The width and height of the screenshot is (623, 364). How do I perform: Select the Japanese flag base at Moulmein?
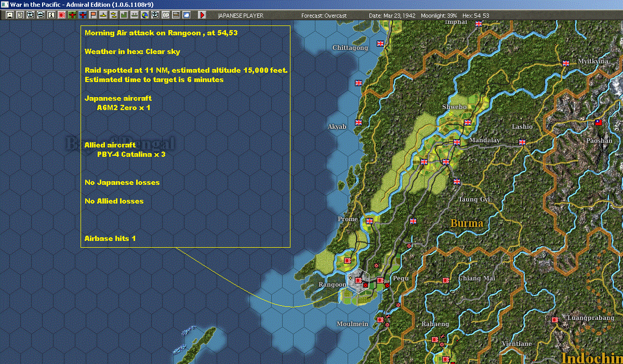click(380, 319)
